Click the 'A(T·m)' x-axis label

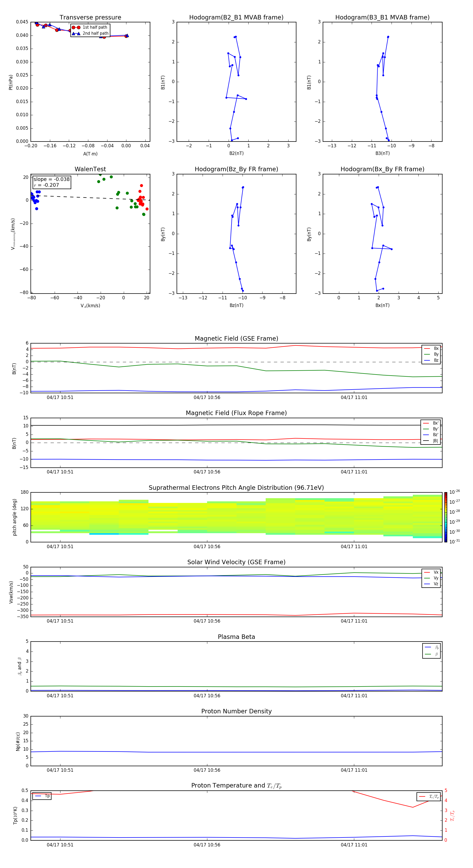90,154
